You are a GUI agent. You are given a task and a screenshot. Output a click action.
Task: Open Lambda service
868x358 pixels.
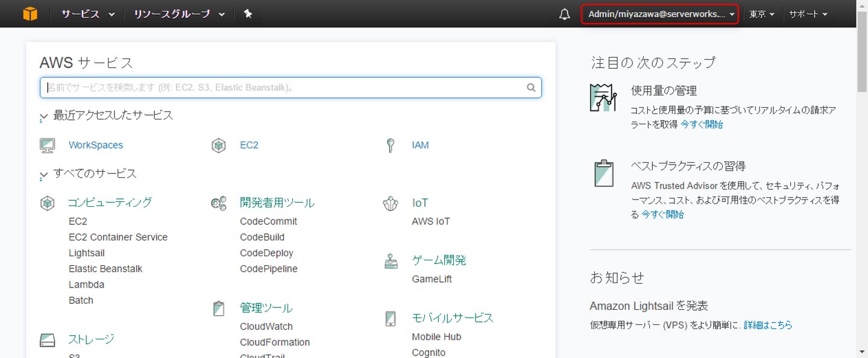point(86,284)
